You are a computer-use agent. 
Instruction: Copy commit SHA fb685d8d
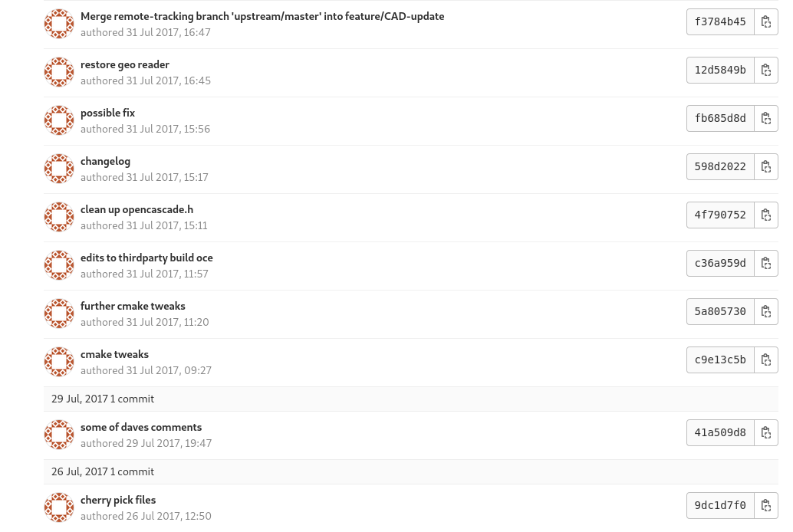[x=766, y=119]
